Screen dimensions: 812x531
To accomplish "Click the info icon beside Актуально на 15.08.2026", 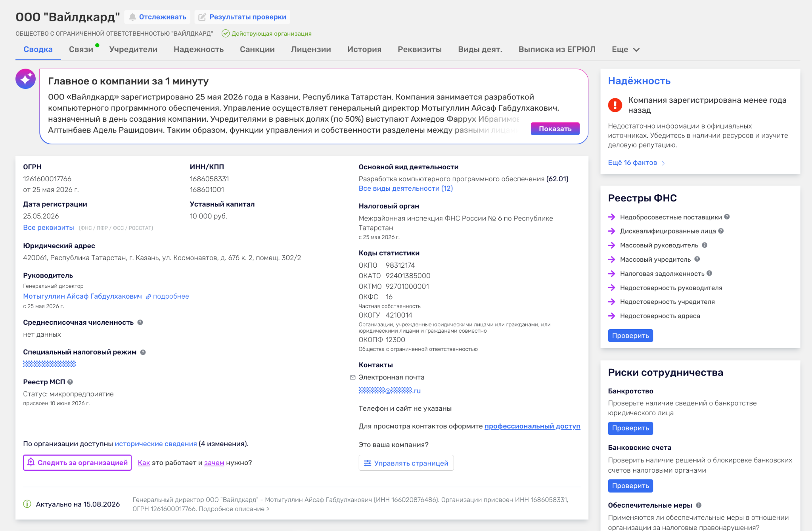I will coord(27,504).
